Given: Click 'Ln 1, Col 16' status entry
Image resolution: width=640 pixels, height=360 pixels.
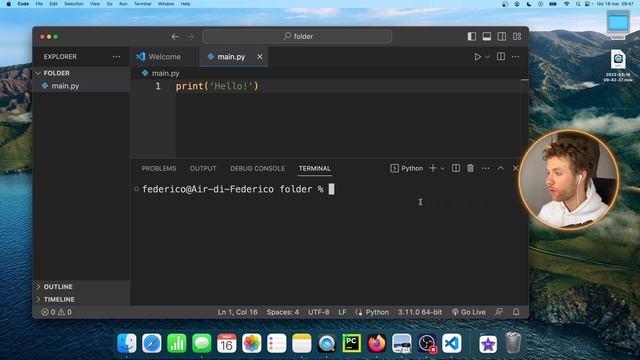Looking at the screenshot, I should coord(238,312).
